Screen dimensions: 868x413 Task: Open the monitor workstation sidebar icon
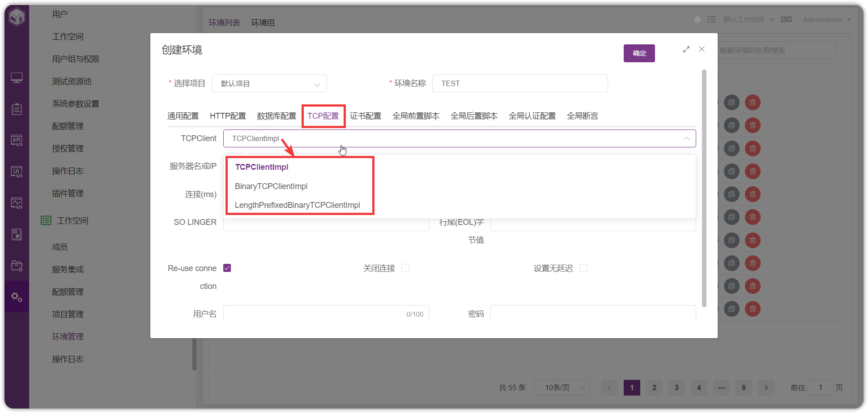click(17, 78)
